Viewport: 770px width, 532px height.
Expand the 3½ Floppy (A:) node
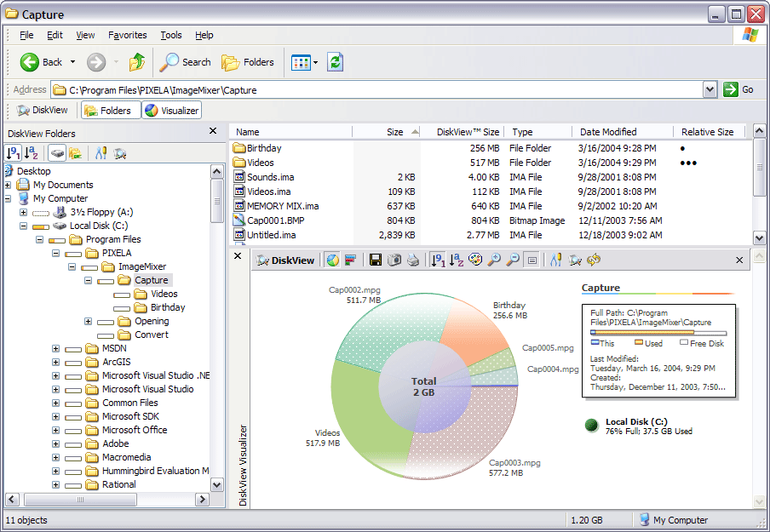pos(23,213)
